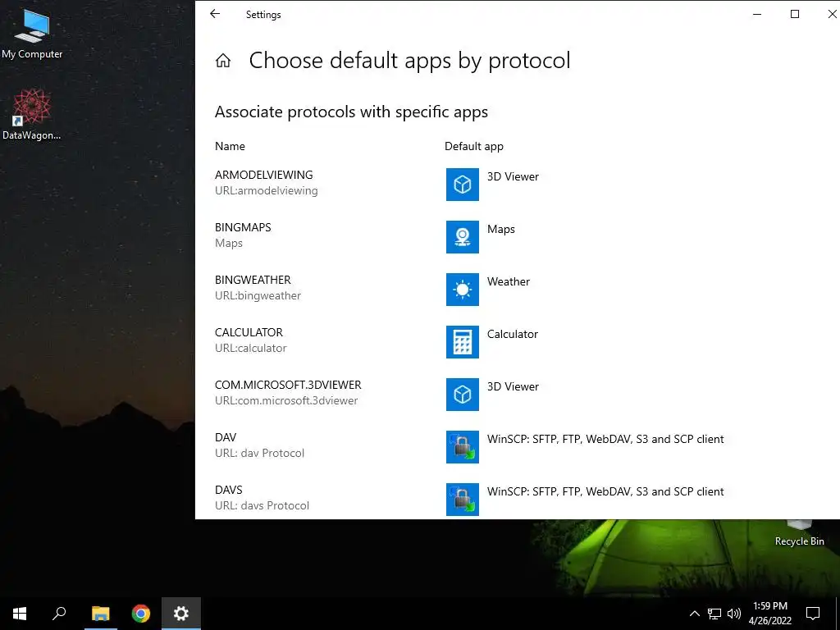Change the Calculator default app label
This screenshot has width=840, height=630.
[512, 335]
